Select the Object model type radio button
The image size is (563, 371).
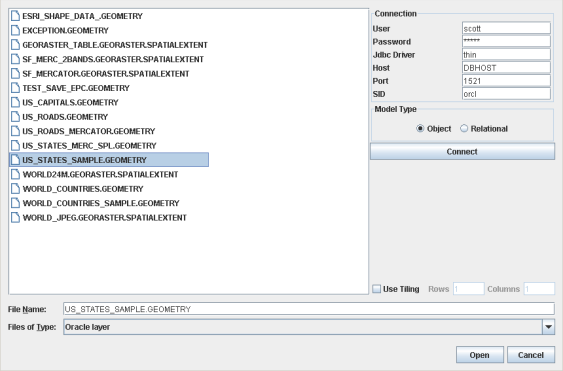pos(420,128)
